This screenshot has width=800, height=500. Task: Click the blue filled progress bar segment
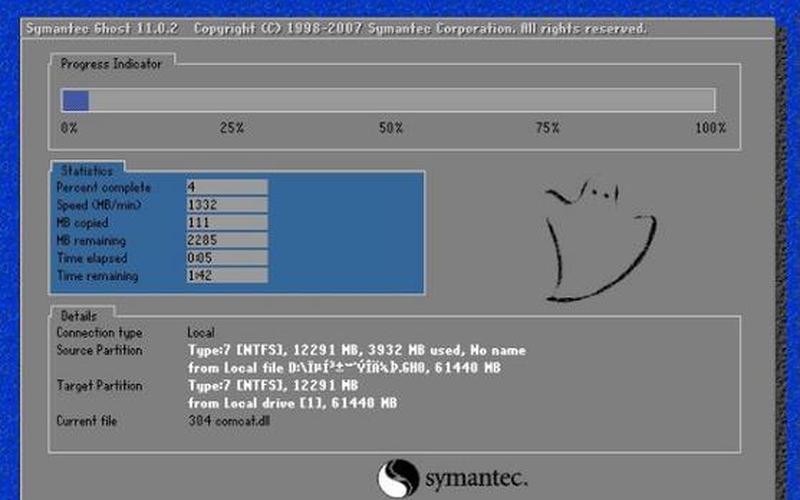(76, 101)
